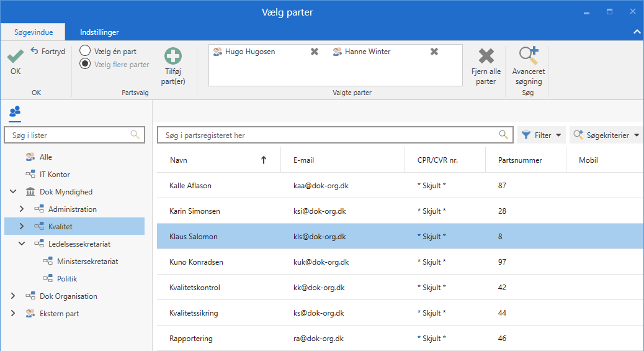Switch to the Søgevindue tab
This screenshot has width=644, height=351.
[x=34, y=32]
